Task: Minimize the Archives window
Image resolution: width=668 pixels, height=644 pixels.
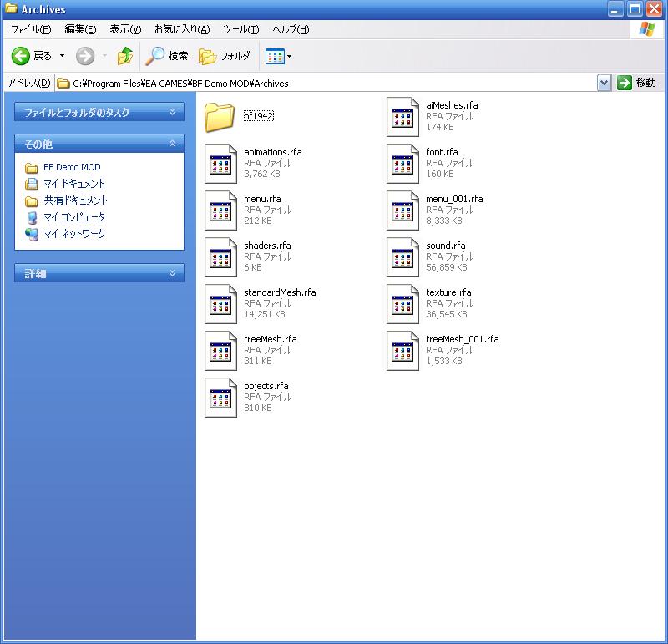Action: tap(615, 9)
